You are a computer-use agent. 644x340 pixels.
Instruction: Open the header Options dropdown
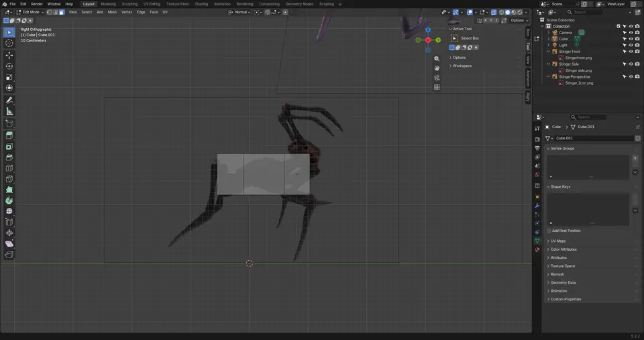click(519, 21)
